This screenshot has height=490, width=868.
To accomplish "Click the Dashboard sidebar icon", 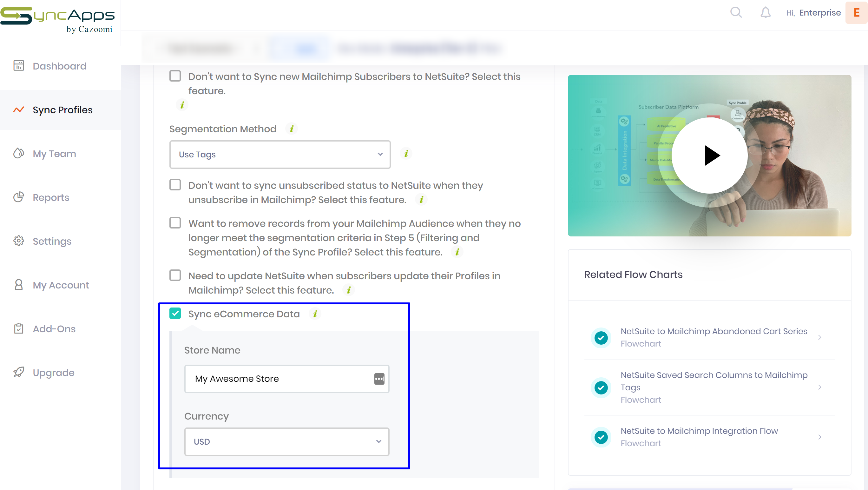I will pyautogui.click(x=18, y=66).
